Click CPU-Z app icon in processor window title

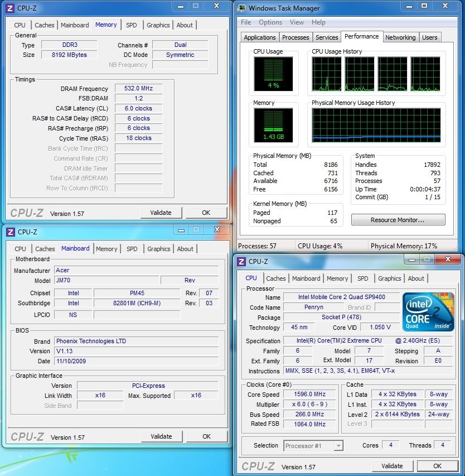click(241, 261)
